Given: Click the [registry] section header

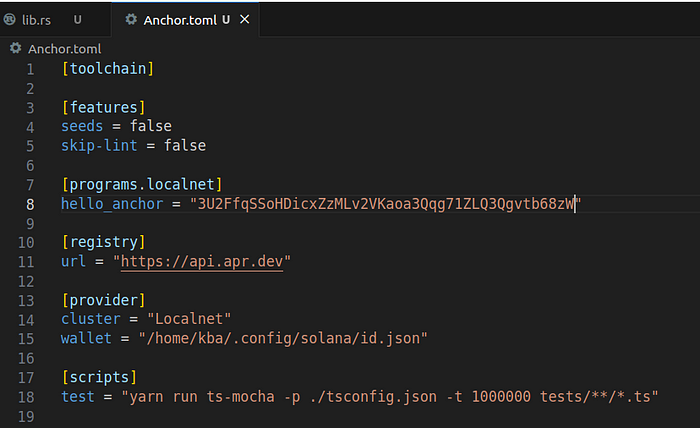Looking at the screenshot, I should [x=103, y=242].
